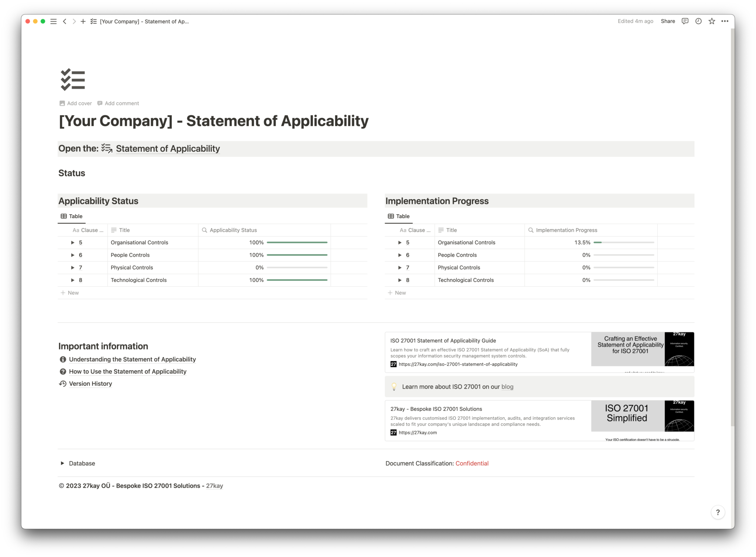The width and height of the screenshot is (756, 557).
Task: Visit the blog link about ISO 27001
Action: pos(507,387)
